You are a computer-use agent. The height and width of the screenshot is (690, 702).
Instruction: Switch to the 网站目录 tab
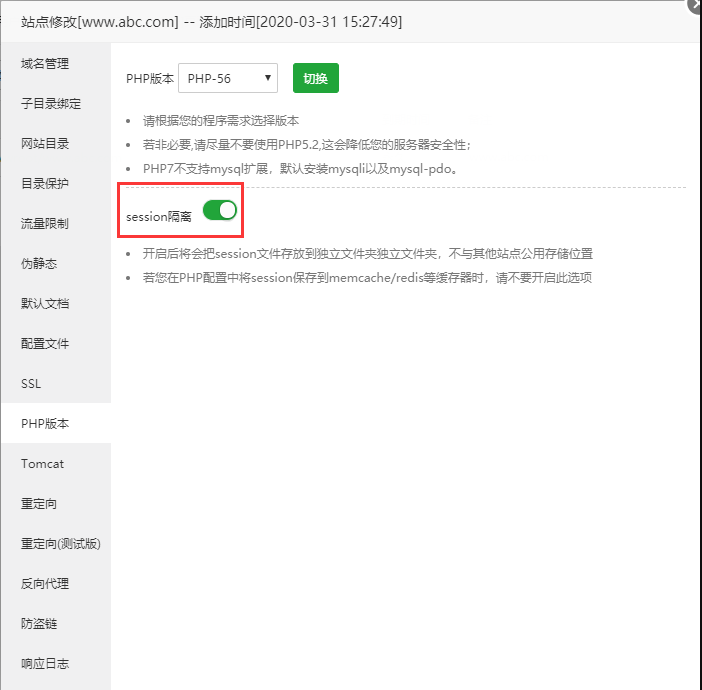[x=56, y=143]
